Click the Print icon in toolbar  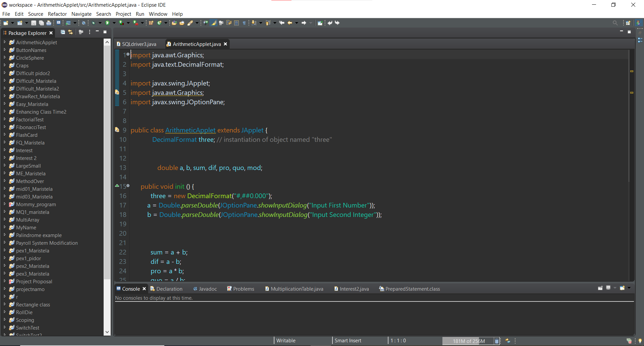tap(49, 23)
